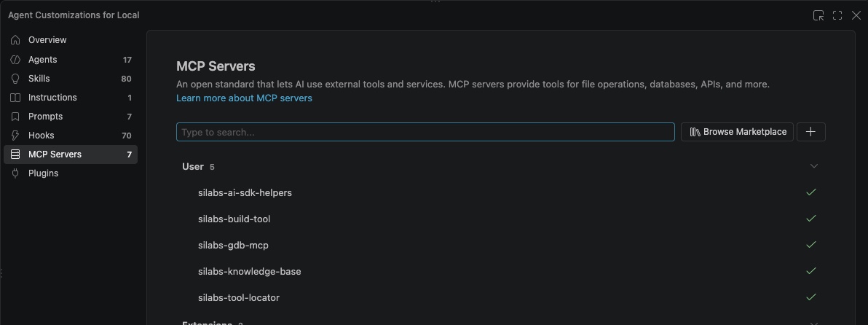This screenshot has height=325, width=868.
Task: Focus the Type to search field
Action: coord(425,132)
